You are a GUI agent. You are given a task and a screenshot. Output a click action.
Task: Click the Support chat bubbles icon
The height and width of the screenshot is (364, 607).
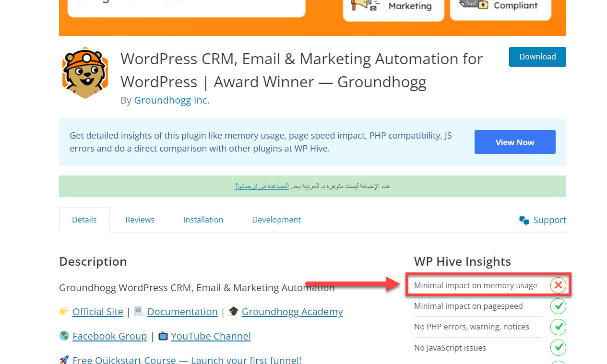(524, 220)
